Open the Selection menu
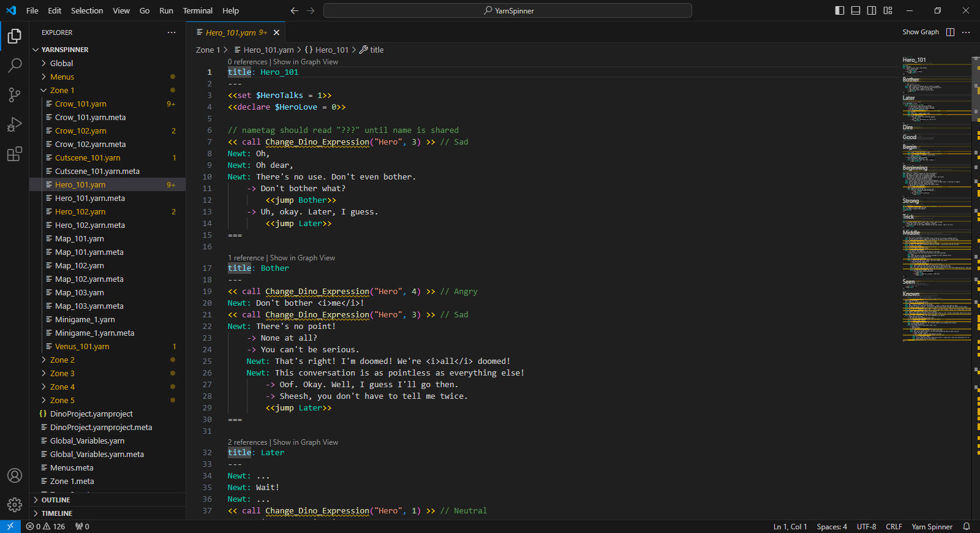The height and width of the screenshot is (533, 980). [87, 10]
